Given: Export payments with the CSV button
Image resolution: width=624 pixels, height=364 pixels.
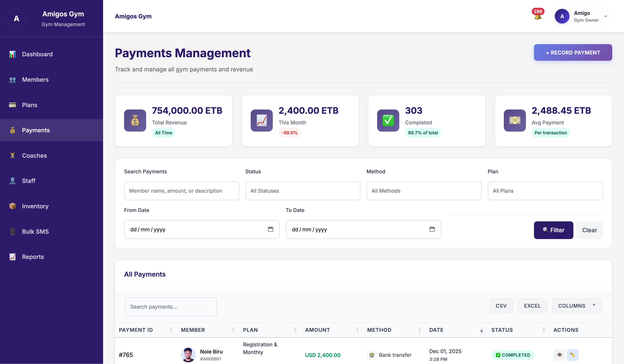Looking at the screenshot, I should pyautogui.click(x=501, y=306).
